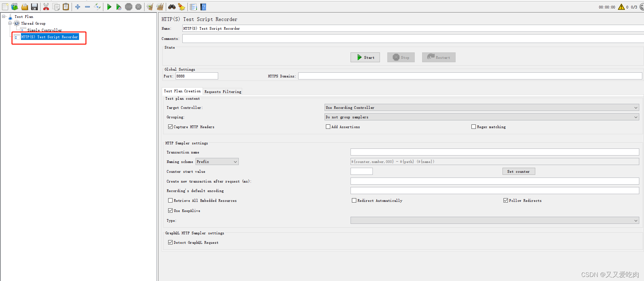Click the Copy icon in toolbar
The image size is (644, 281).
56,7
